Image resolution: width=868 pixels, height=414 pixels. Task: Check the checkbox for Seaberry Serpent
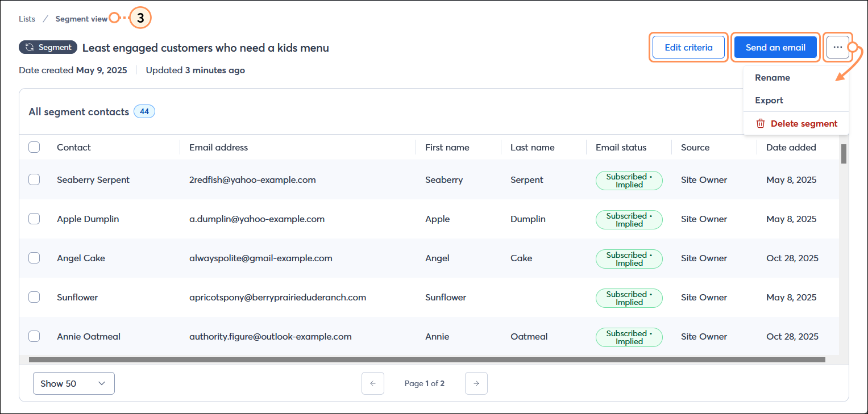coord(34,179)
